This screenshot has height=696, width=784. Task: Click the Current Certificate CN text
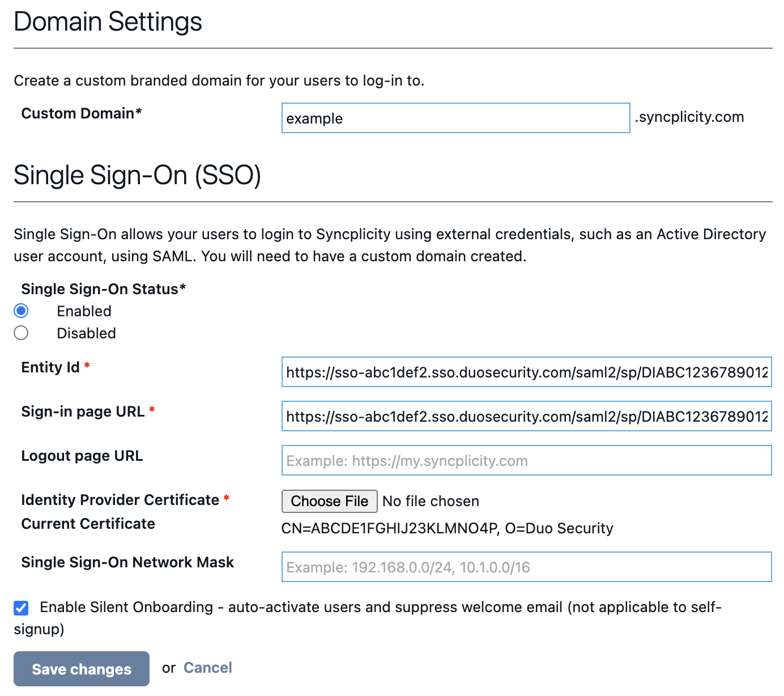point(447,528)
